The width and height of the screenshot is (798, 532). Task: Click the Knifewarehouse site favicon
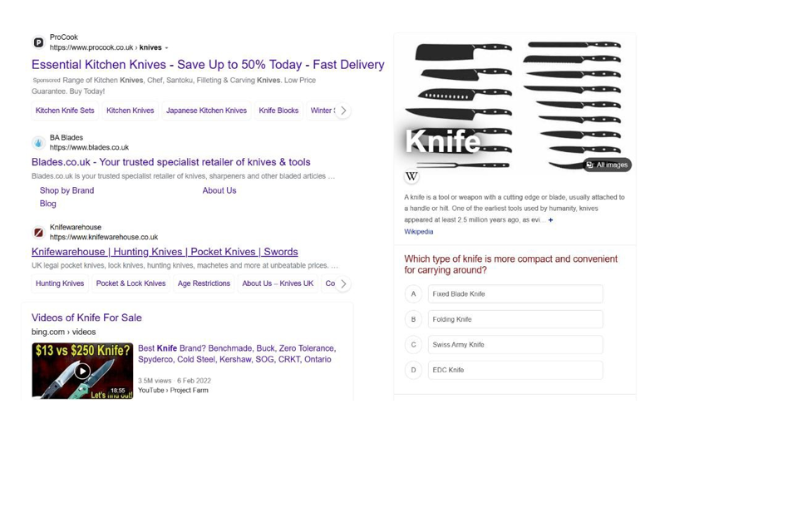[x=38, y=233]
